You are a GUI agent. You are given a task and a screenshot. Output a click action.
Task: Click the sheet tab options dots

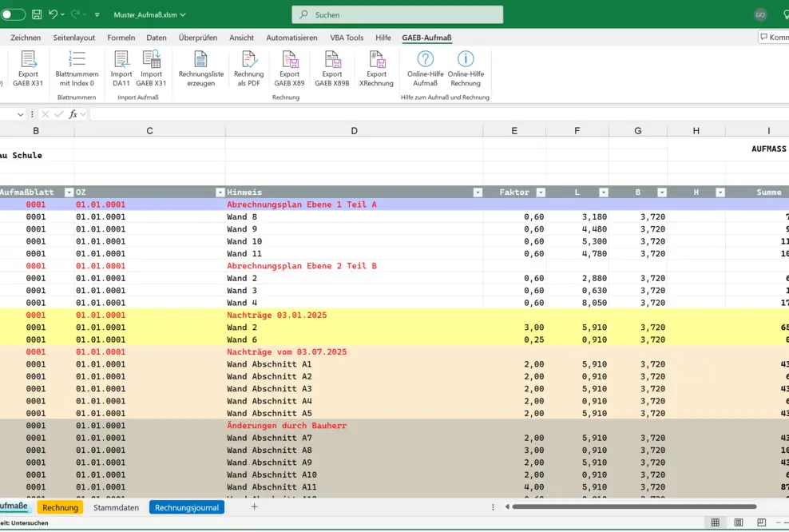tap(493, 507)
